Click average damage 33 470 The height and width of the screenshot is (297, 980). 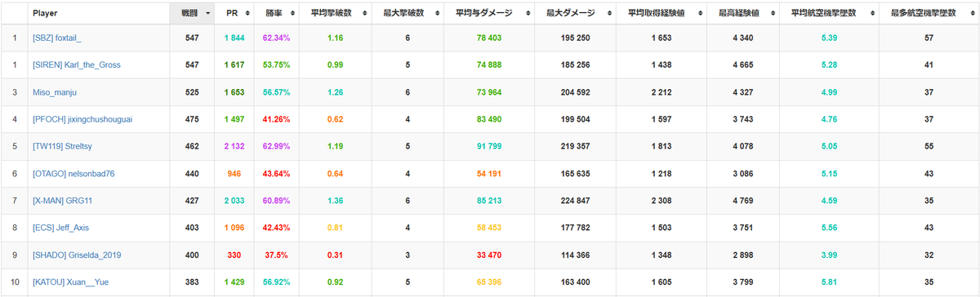pyautogui.click(x=488, y=255)
